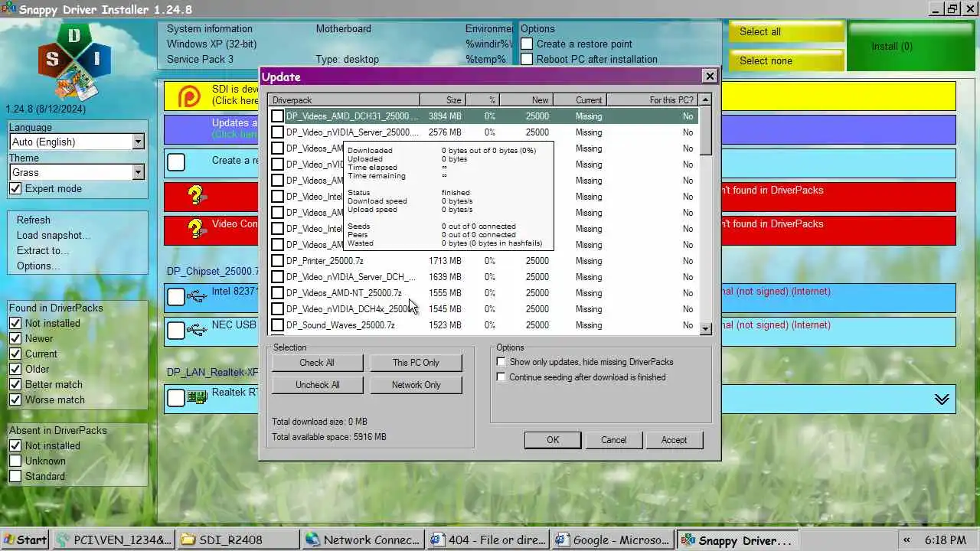Open PCI\VEN_1234 taskbar item
The width and height of the screenshot is (980, 551).
(114, 540)
